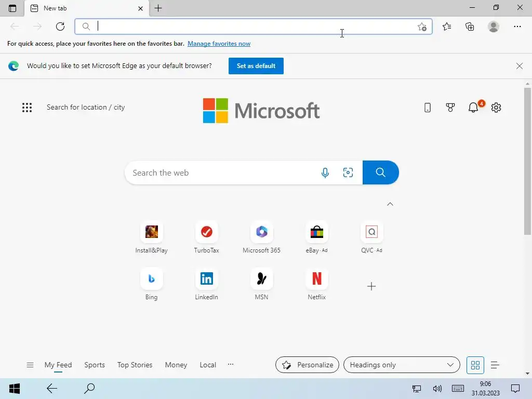Expand the Headings only dropdown
The image size is (532, 399).
click(402, 365)
